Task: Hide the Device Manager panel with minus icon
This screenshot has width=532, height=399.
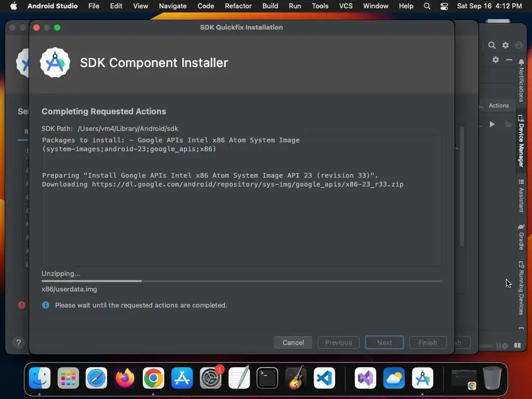Action: 509,60
